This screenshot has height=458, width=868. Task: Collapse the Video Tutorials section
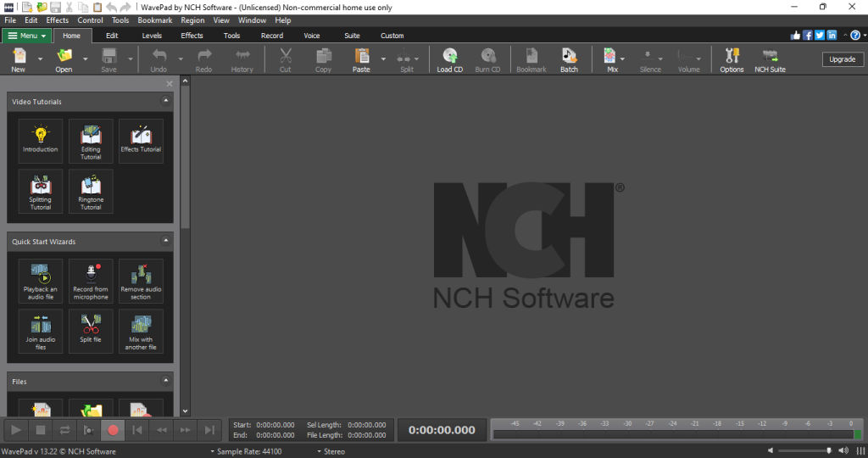pyautogui.click(x=166, y=101)
